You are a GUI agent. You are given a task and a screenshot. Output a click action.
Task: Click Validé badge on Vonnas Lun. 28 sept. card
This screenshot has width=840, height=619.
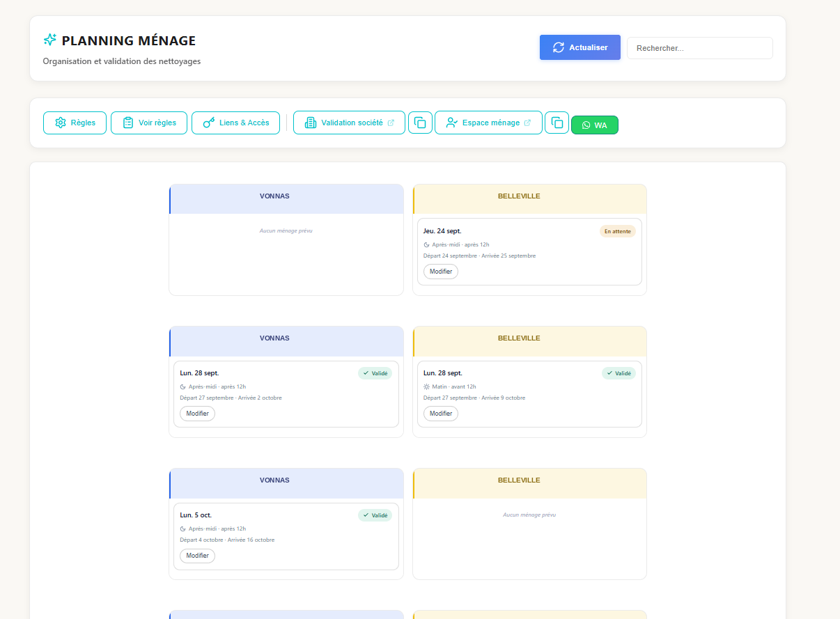(x=375, y=373)
